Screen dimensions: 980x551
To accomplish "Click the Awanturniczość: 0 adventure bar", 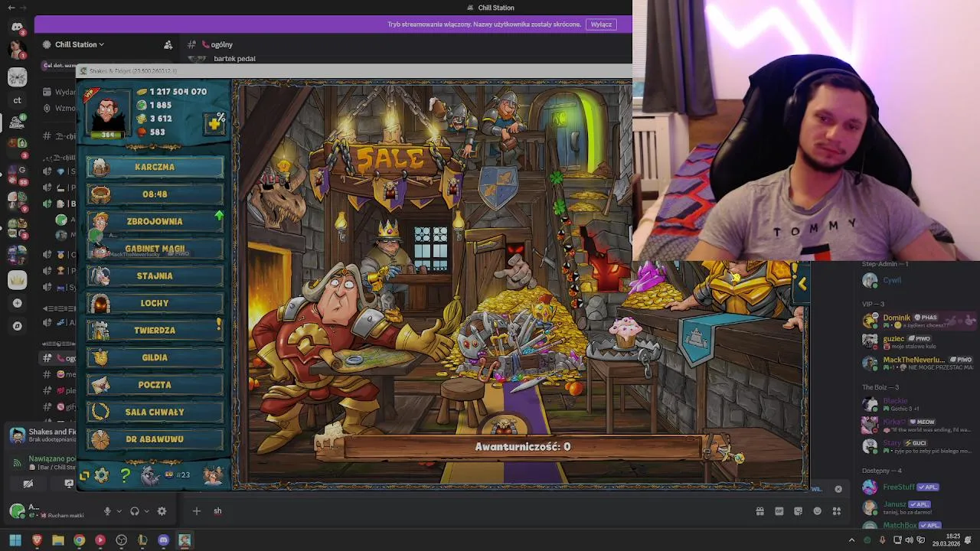I will click(x=522, y=447).
